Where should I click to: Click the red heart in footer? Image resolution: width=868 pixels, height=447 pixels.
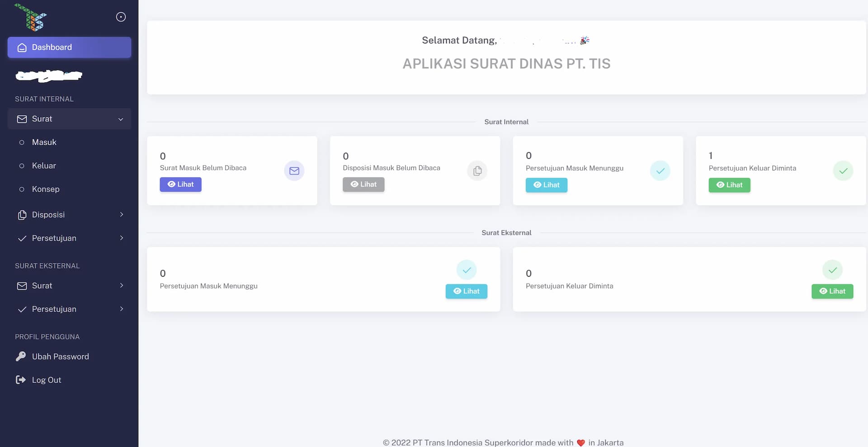coord(581,443)
